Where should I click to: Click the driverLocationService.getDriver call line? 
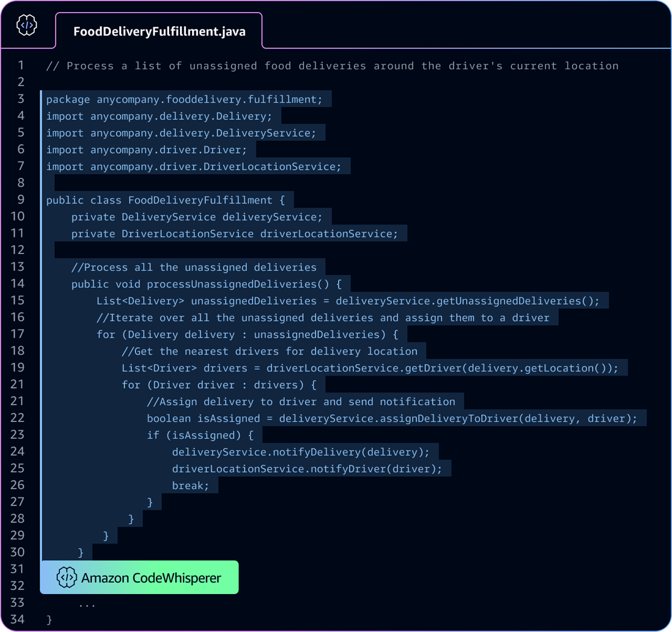pos(370,368)
